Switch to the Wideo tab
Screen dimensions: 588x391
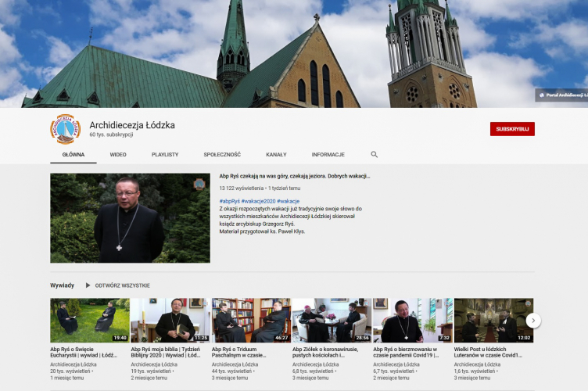coord(118,155)
